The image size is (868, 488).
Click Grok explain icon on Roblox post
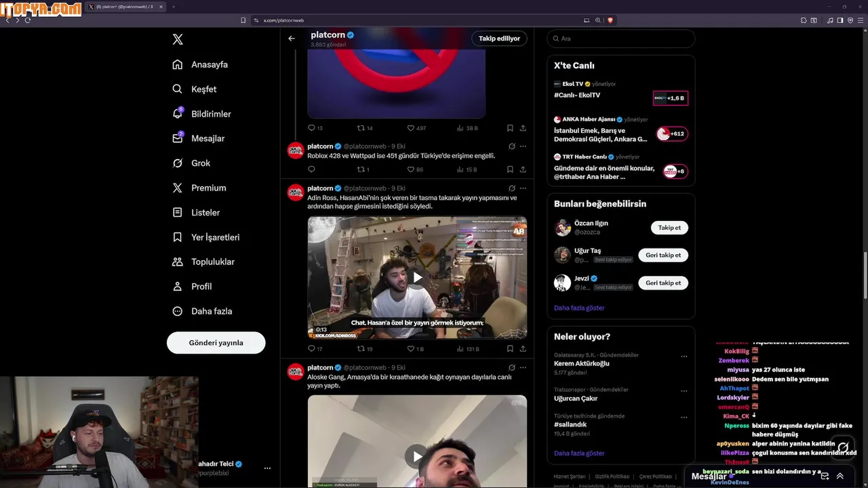pos(511,146)
